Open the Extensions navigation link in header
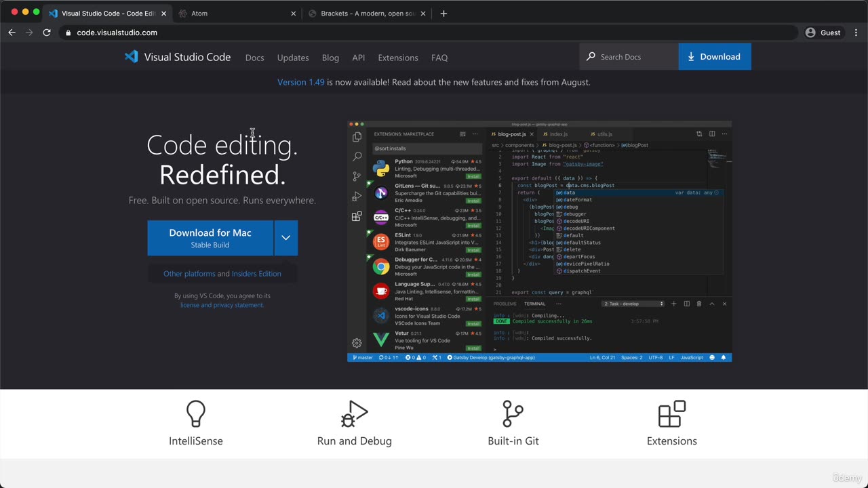Screen dimensions: 868x488 point(398,58)
